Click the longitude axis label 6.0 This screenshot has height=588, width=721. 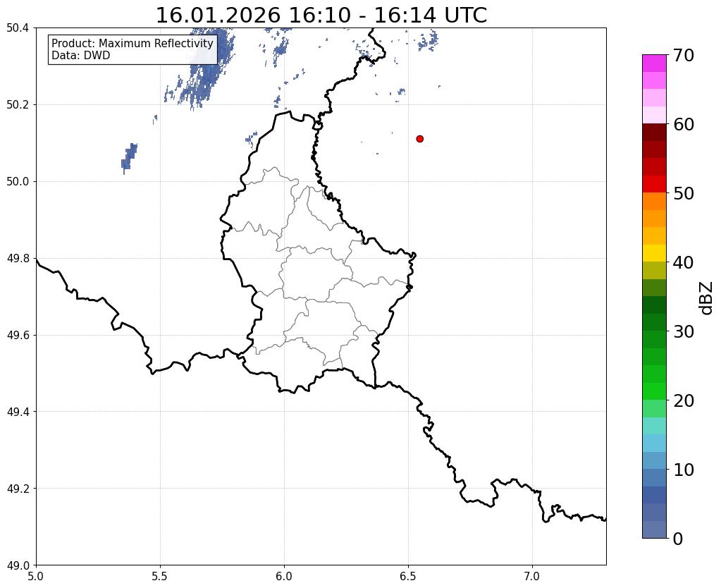(284, 576)
